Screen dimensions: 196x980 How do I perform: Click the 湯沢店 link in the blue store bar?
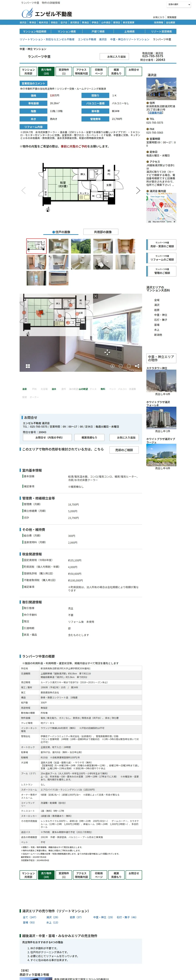coord(23,22)
